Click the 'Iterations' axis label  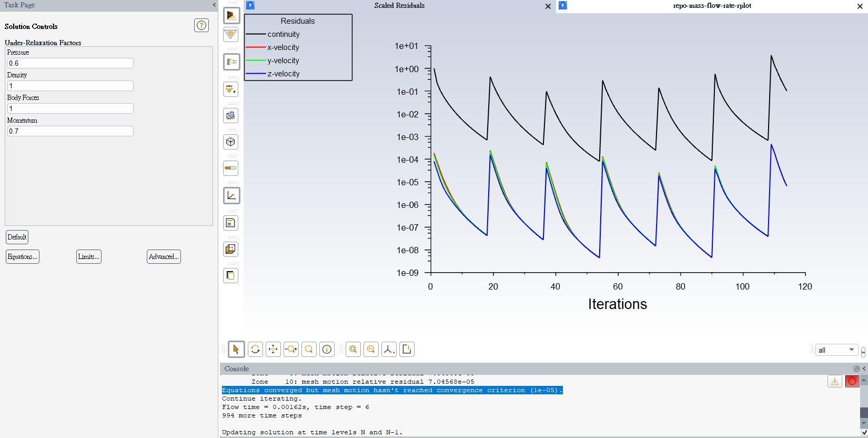coord(618,304)
